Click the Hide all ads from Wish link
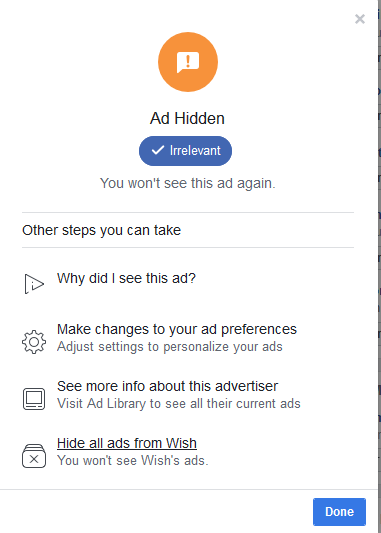Screen dimensions: 381x533 [x=127, y=443]
